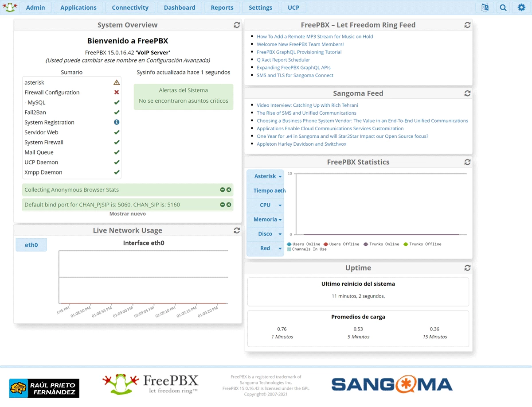Open the Admin menu
This screenshot has width=532, height=407.
35,8
